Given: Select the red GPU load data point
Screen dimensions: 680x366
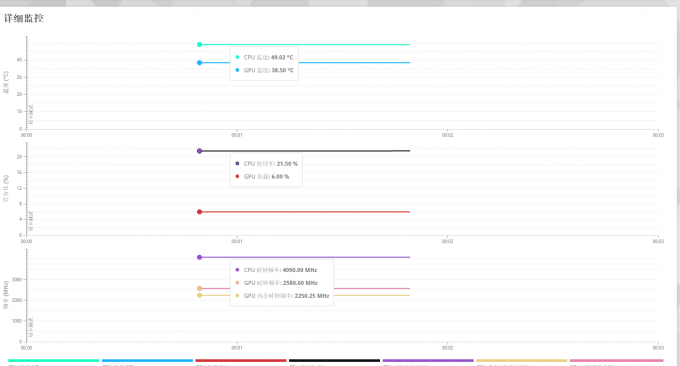Looking at the screenshot, I should (199, 212).
